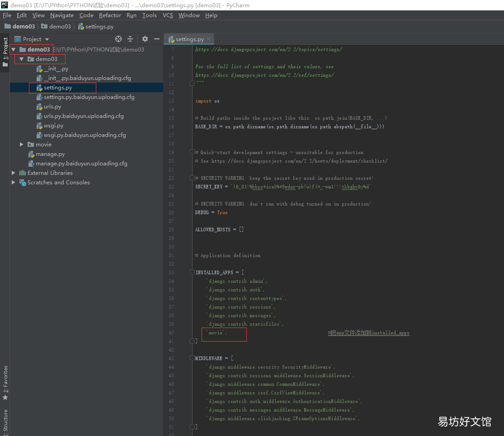The image size is (504, 436).
Task: Click line number 33 in gutter
Action: coord(171,272)
